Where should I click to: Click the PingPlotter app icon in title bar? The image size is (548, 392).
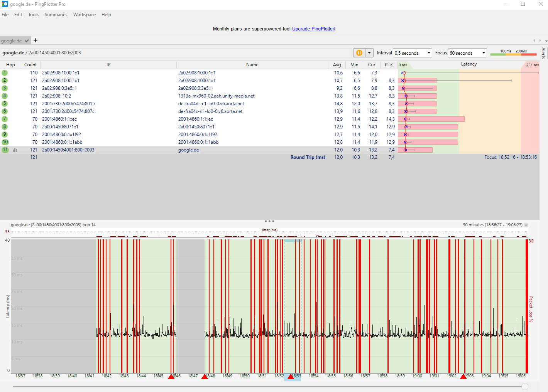tap(5, 4)
